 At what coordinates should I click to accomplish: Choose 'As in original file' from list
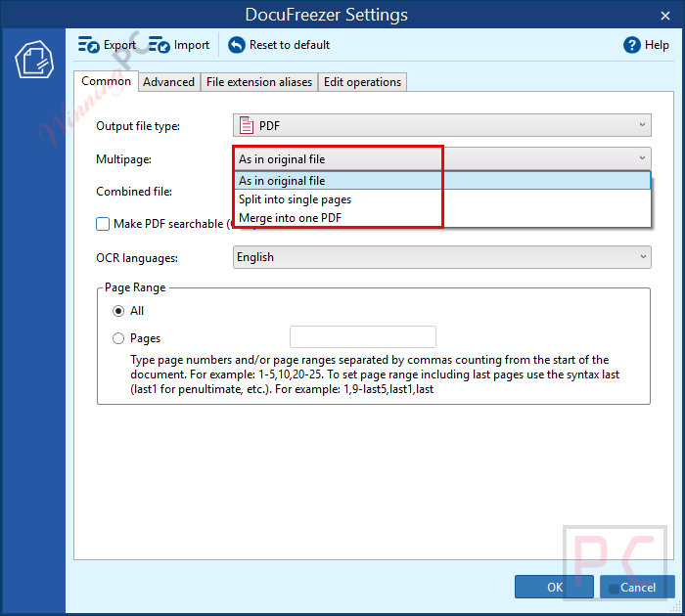pyautogui.click(x=442, y=181)
